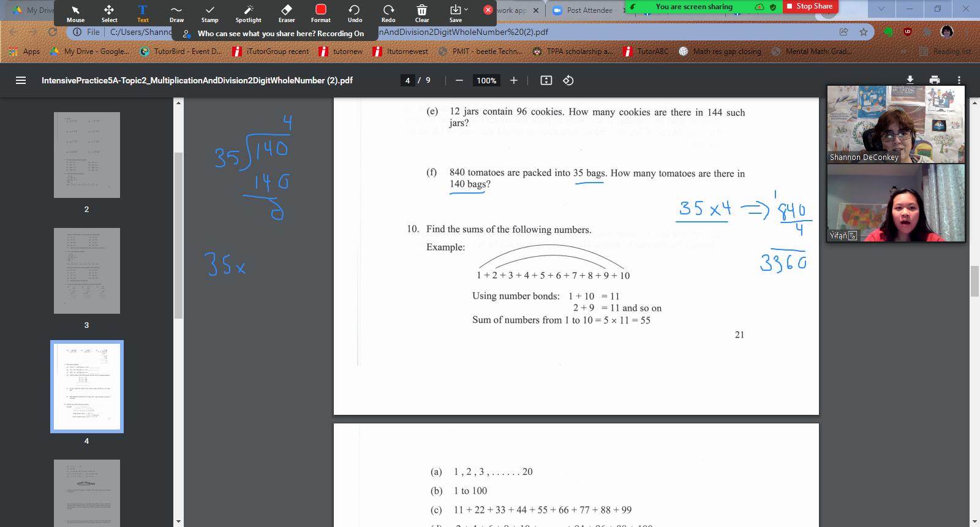The height and width of the screenshot is (527, 980).
Task: Click the main PDF vertical scrollbar thumb
Action: (974, 281)
